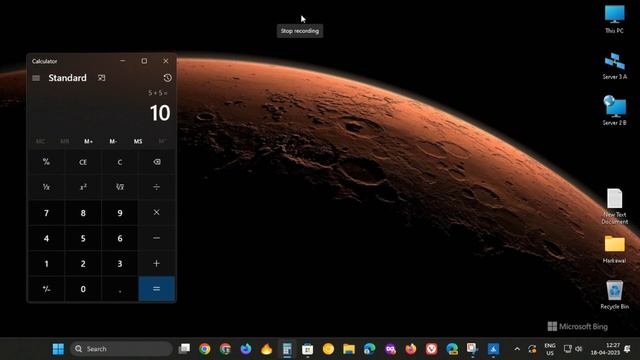Open the notification bell in taskbar
640x360 pixels.
pyautogui.click(x=627, y=349)
